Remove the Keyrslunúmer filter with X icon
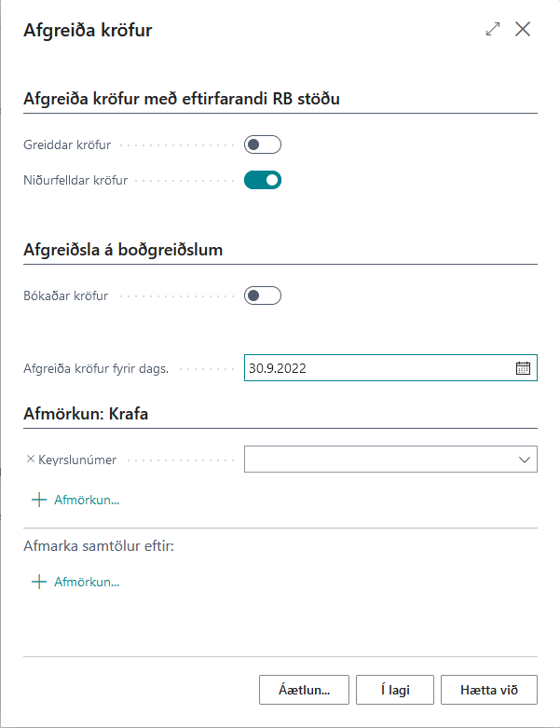560x728 pixels. coord(30,460)
